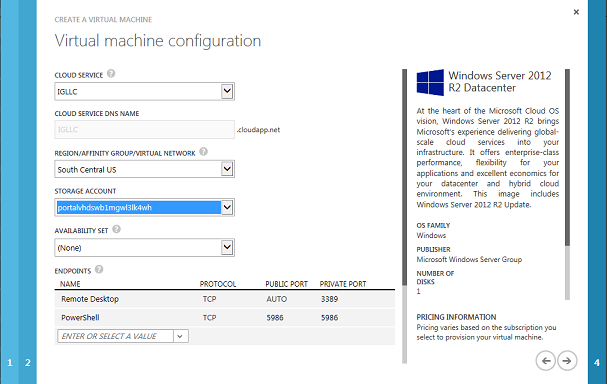Screen dimensions: 607x384
Task: Jump to wizard step 4
Action: (597, 363)
